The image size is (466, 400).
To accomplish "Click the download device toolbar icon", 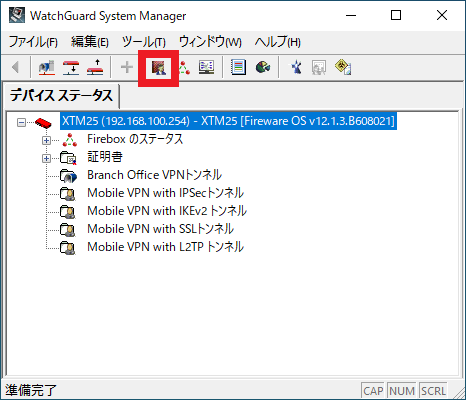I will coord(71,68).
